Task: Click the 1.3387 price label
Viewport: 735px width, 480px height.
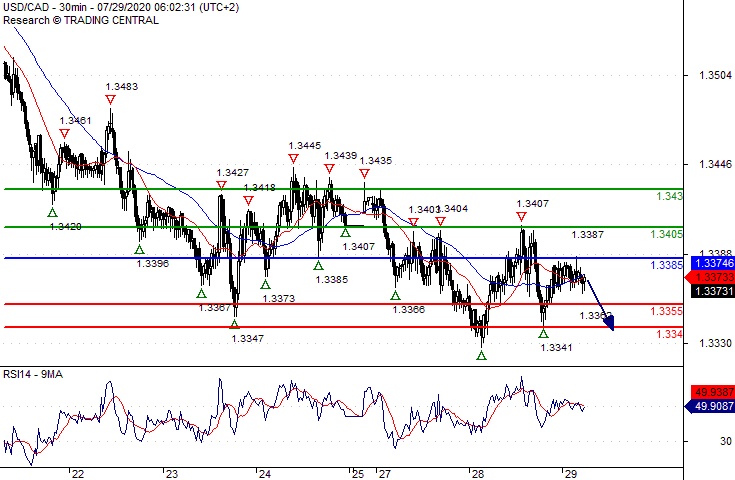Action: pos(587,234)
